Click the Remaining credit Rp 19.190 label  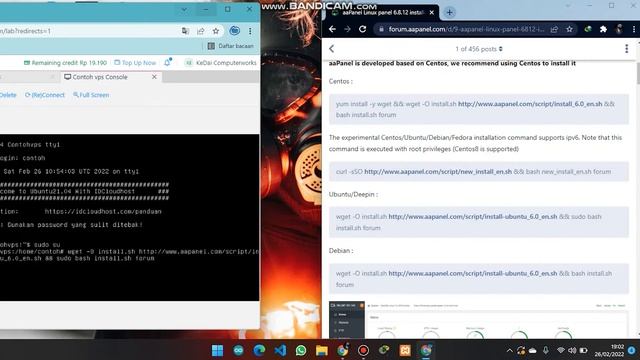pyautogui.click(x=65, y=63)
